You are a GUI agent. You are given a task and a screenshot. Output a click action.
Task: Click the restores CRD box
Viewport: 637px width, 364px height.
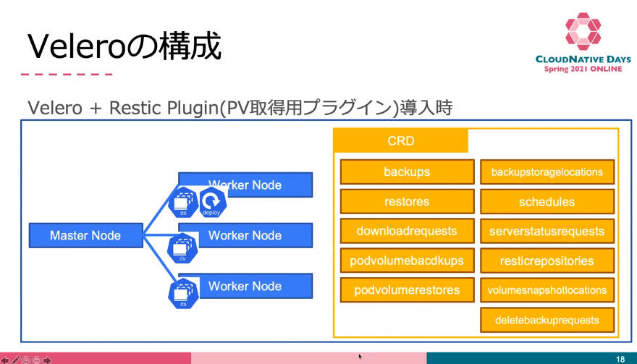(407, 201)
